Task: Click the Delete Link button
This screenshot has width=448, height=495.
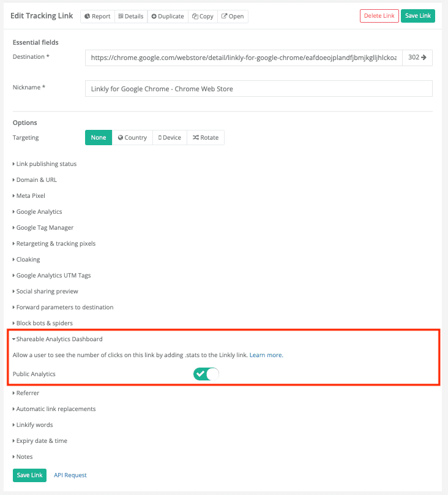Action: (379, 16)
